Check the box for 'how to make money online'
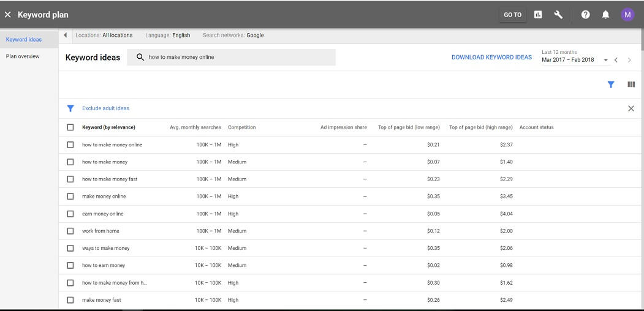The width and height of the screenshot is (644, 311). (x=70, y=145)
